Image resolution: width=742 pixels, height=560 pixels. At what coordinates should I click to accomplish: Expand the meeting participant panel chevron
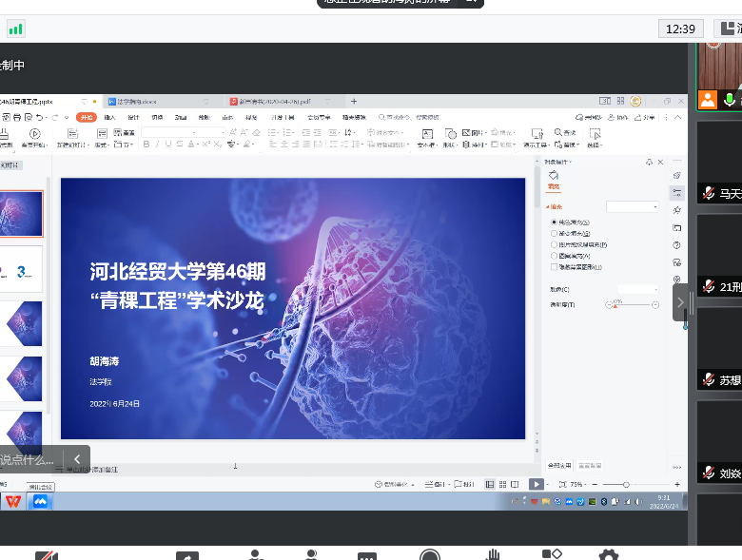click(680, 302)
